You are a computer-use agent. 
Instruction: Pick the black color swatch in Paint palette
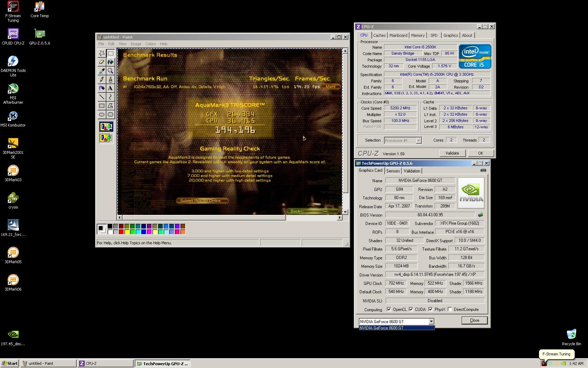click(x=110, y=226)
